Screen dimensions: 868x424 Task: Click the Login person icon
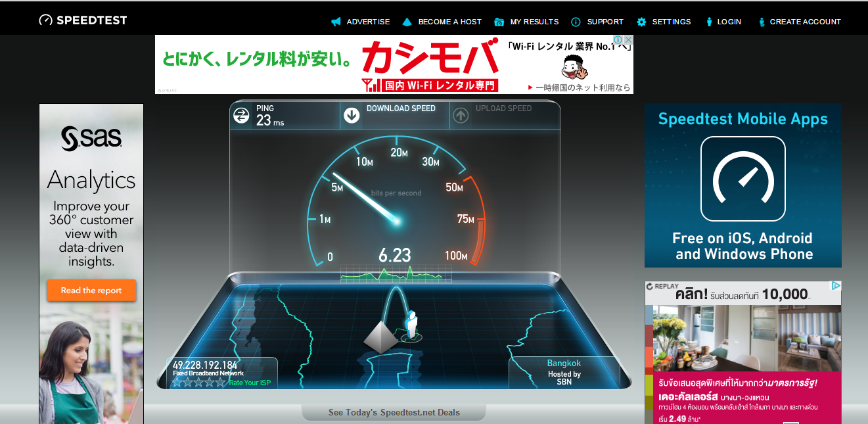point(709,22)
